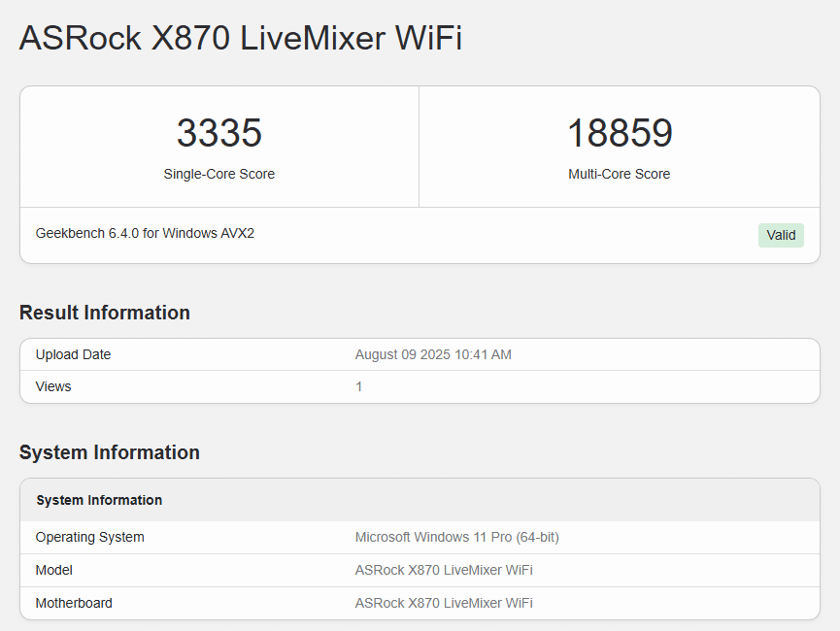
Task: Click the Upload Date label
Action: click(x=73, y=354)
